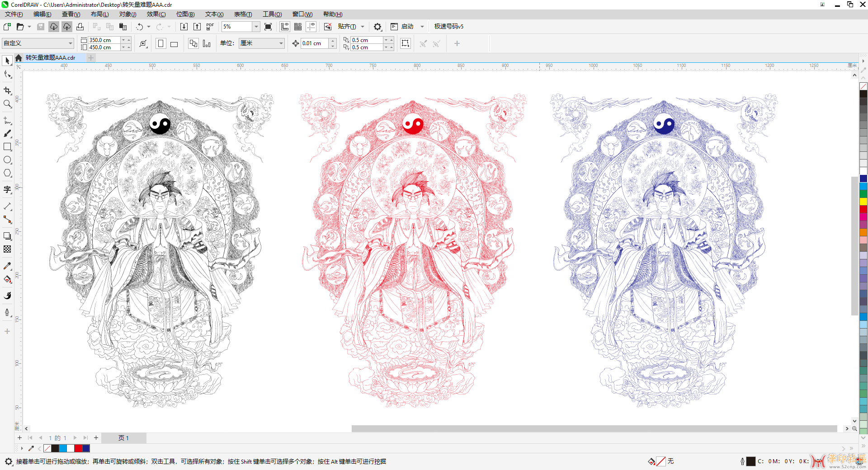Image resolution: width=868 pixels, height=470 pixels.
Task: Select the Color Eyedropper tool
Action: tap(7, 266)
